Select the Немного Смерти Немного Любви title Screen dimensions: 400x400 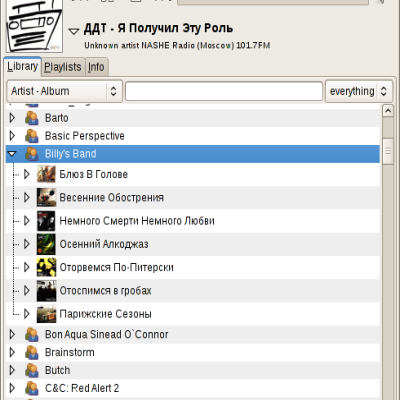pyautogui.click(x=137, y=221)
